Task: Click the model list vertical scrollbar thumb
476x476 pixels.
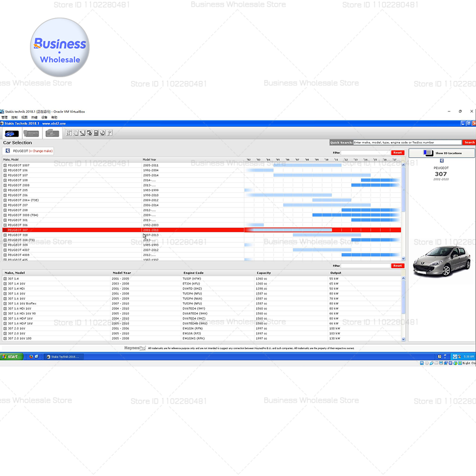Action: [404, 189]
